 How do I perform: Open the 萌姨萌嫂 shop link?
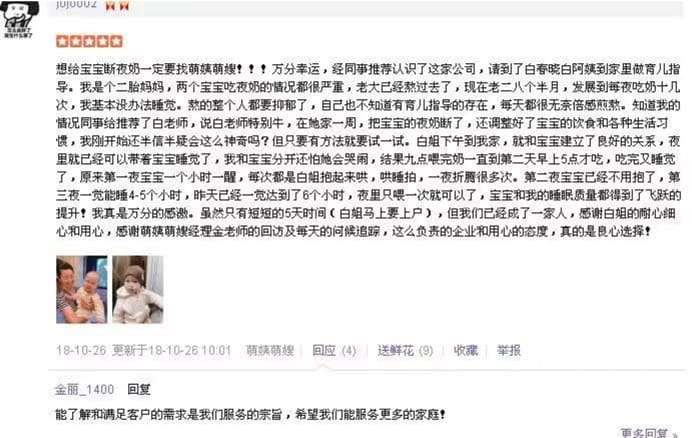point(270,350)
